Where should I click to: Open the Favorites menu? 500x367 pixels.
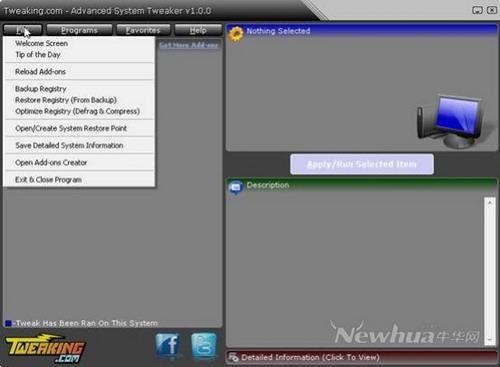pos(143,30)
